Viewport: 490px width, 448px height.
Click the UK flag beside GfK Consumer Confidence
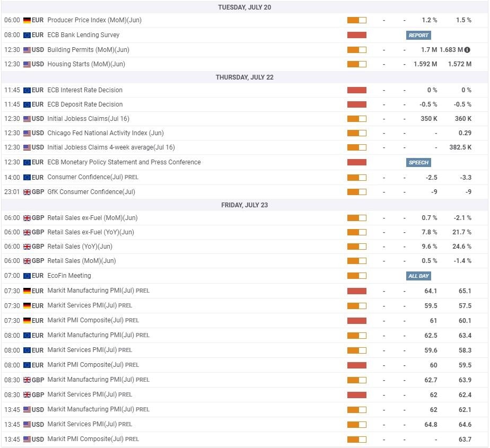click(x=27, y=191)
